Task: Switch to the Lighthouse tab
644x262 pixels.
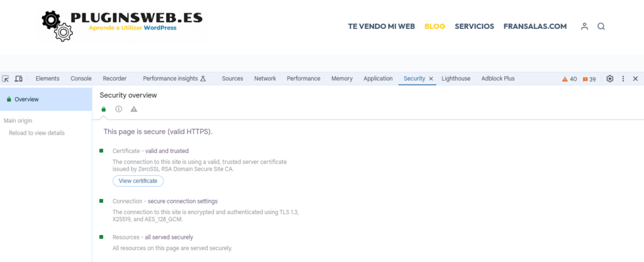Action: coord(456,79)
